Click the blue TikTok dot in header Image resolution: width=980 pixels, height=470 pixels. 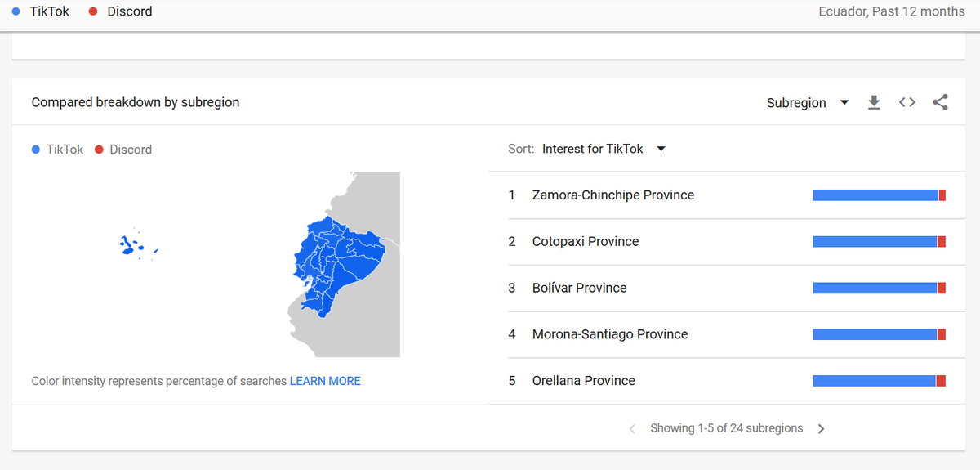point(16,11)
